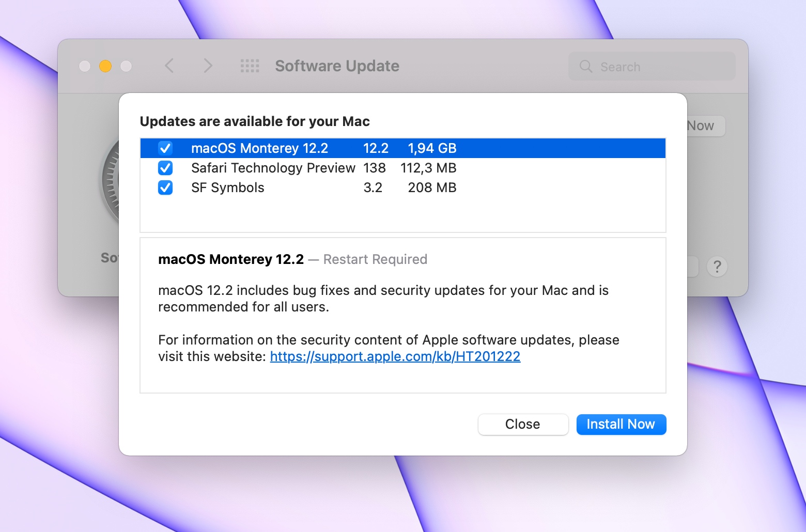The image size is (806, 532).
Task: Open the help question mark button
Action: coord(717,267)
